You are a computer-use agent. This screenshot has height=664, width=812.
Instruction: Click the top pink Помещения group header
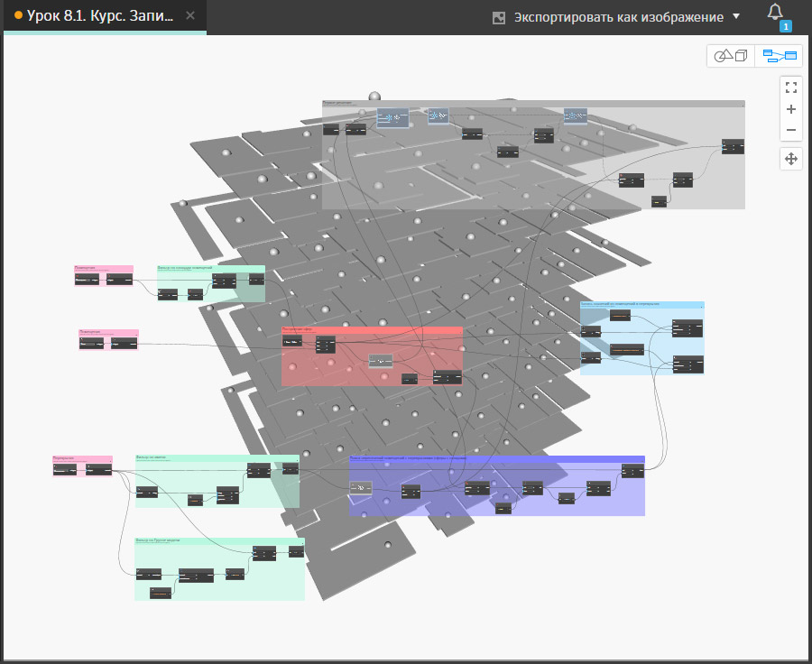point(104,269)
